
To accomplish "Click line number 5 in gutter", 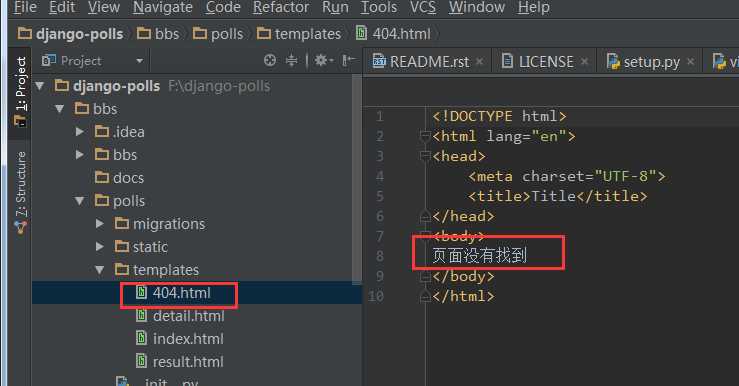I will pos(380,196).
